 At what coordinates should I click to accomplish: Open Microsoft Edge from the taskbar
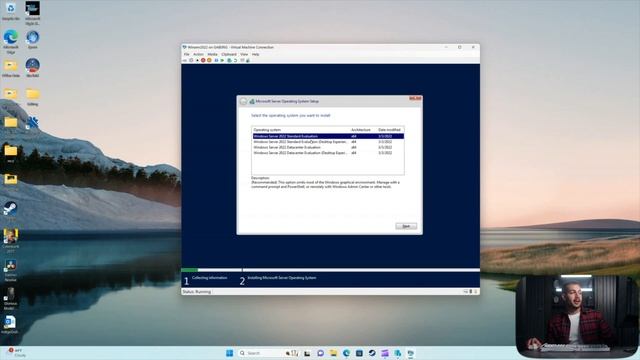(x=346, y=353)
